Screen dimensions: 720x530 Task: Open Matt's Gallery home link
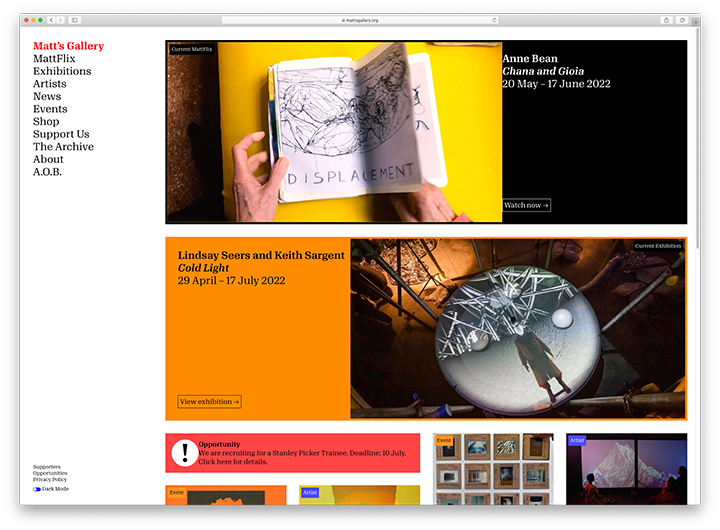coord(68,46)
